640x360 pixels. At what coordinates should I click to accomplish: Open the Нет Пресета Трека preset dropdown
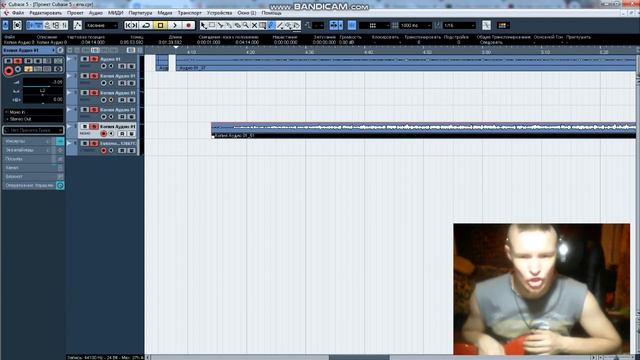point(33,130)
